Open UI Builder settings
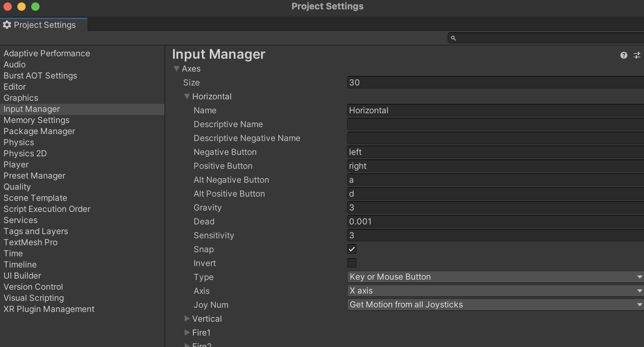The height and width of the screenshot is (347, 644). [x=22, y=276]
